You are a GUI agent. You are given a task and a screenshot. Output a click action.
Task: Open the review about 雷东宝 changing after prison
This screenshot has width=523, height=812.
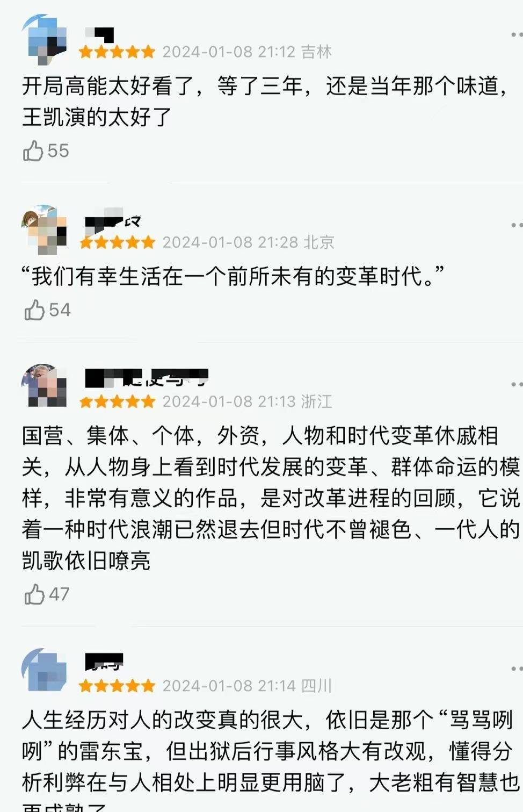point(271,760)
